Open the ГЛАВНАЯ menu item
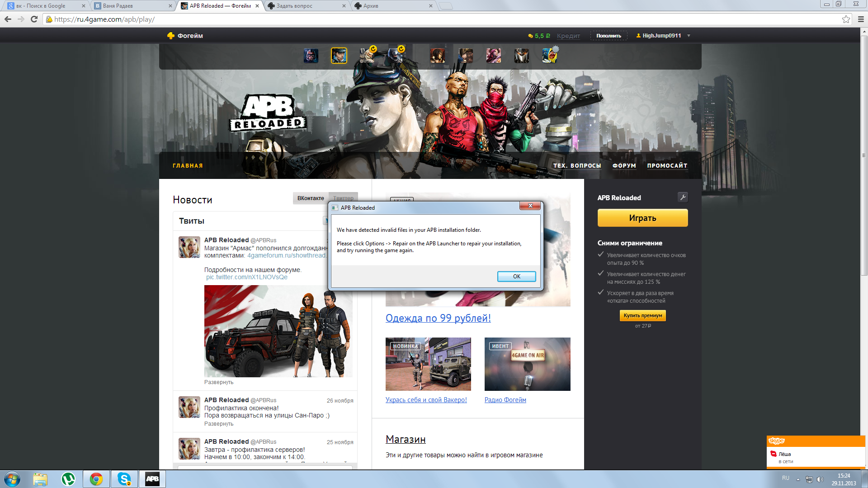The image size is (868, 488). (188, 166)
